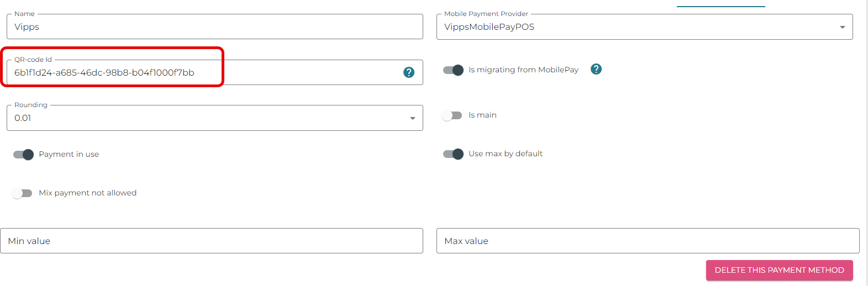Click the 'Payment in use' label text
Image resolution: width=868 pixels, height=286 pixels.
(69, 155)
